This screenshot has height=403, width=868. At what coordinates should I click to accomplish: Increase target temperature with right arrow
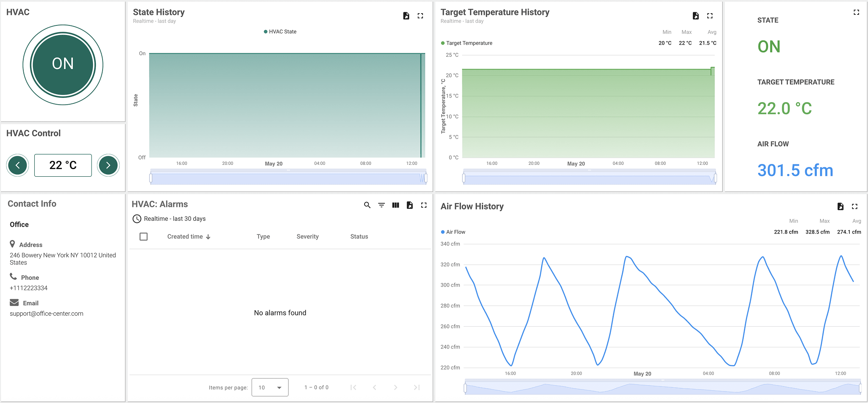[108, 165]
